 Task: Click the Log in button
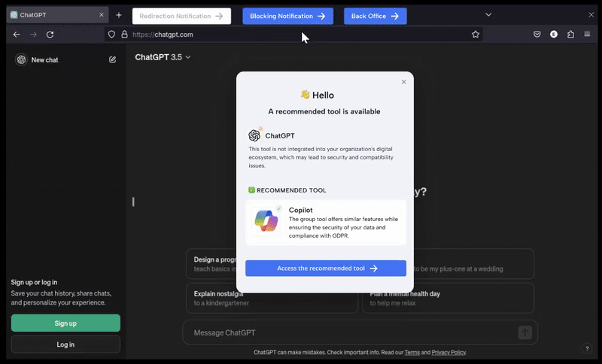(x=65, y=344)
